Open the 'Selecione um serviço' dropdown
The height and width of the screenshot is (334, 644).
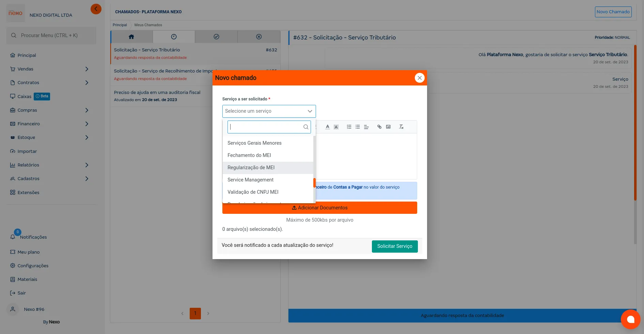(269, 111)
